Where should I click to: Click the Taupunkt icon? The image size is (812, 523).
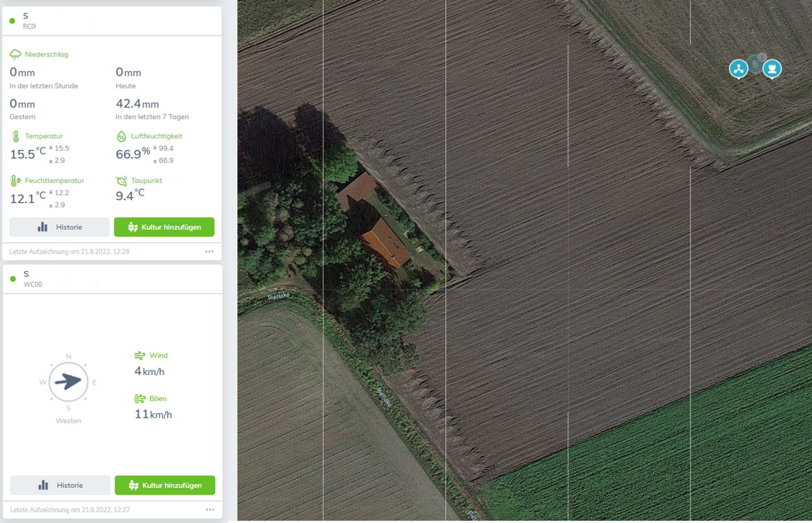click(x=121, y=181)
